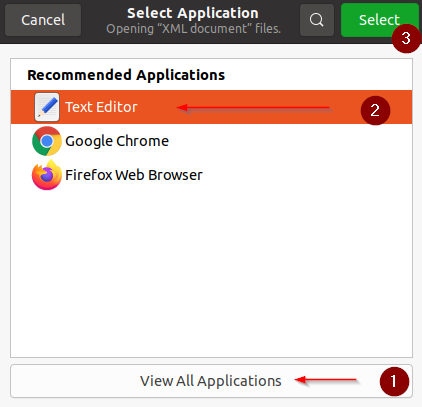Click the numbered marker 1 badge

[394, 382]
